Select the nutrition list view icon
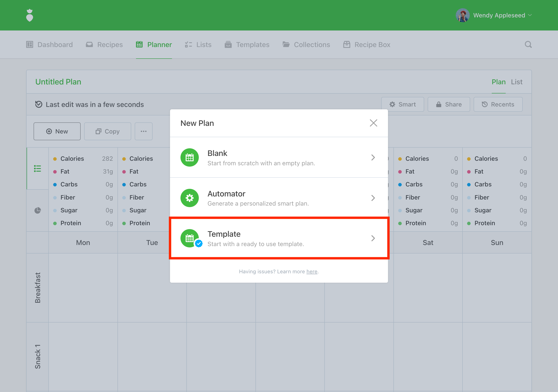The image size is (558, 392). click(37, 168)
